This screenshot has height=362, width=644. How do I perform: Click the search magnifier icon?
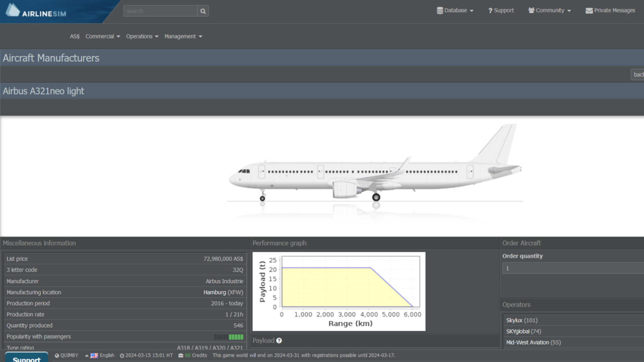203,11
